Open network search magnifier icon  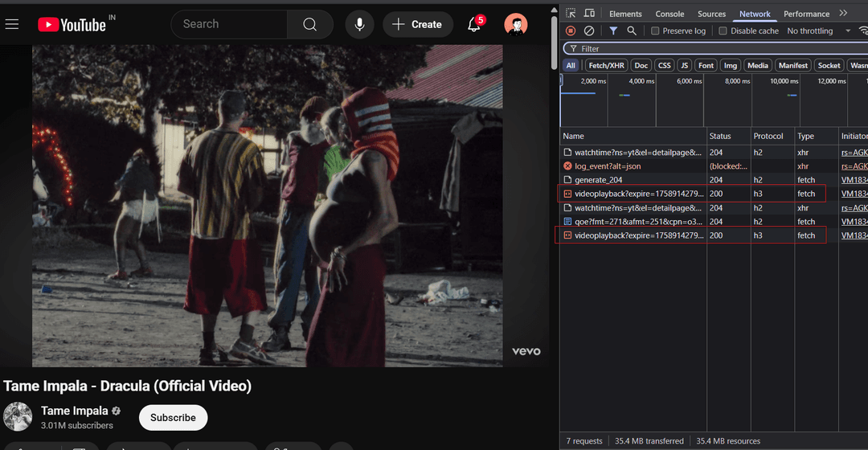632,31
